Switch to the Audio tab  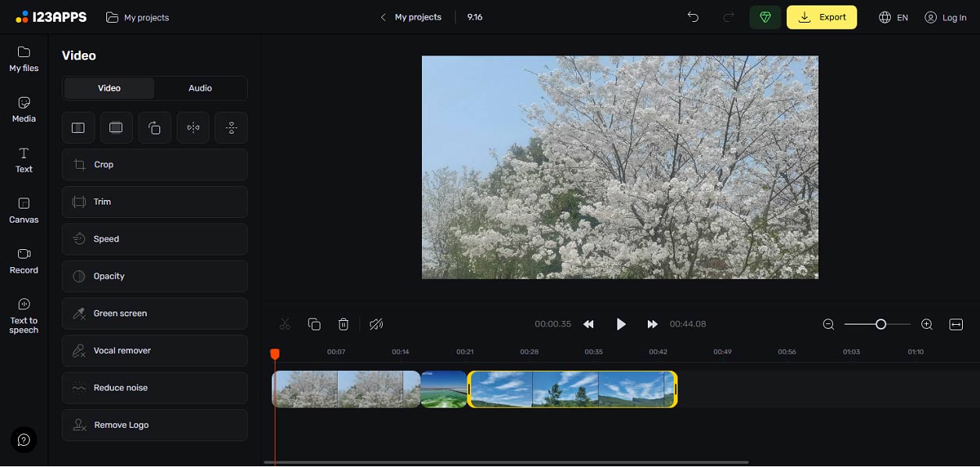[x=200, y=88]
